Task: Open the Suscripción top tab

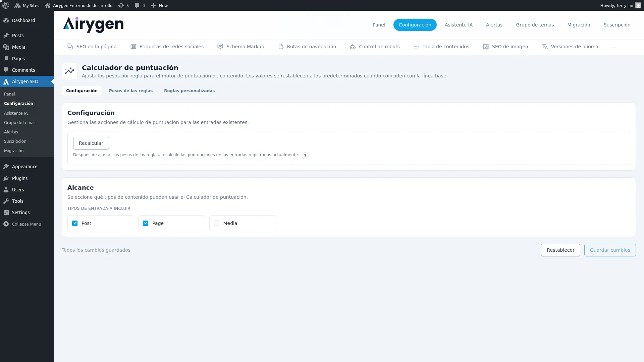Action: (x=617, y=25)
